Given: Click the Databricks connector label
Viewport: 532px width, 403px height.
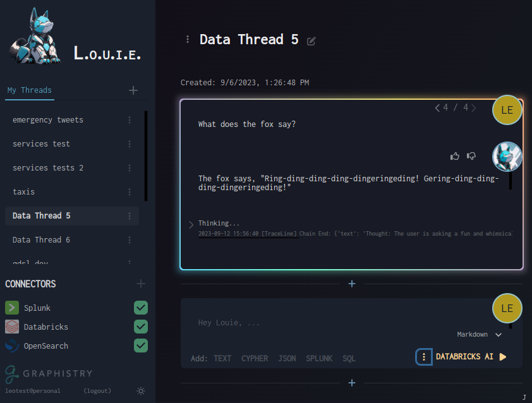Looking at the screenshot, I should 45,327.
